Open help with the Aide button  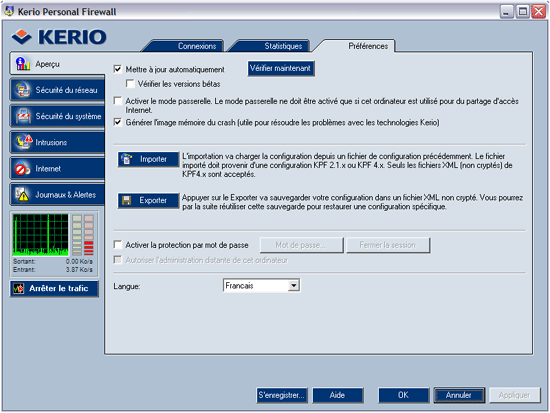[x=338, y=395]
